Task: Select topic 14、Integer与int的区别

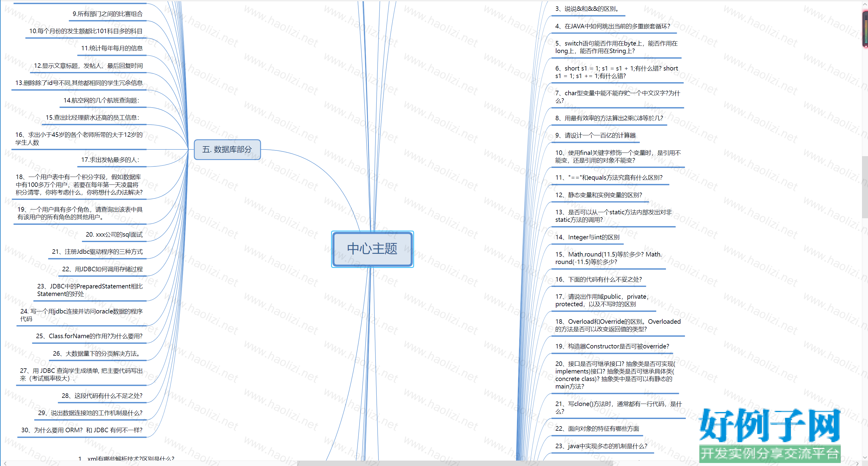Action: 587,237
